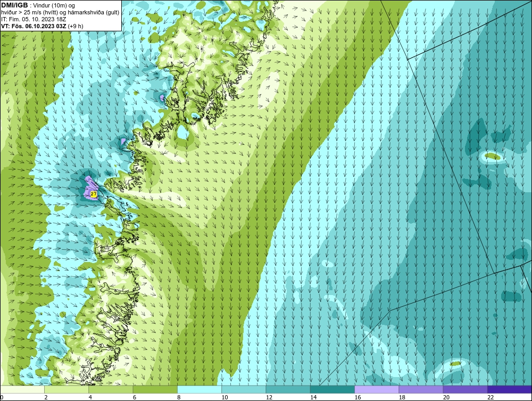Screen dimensions: 532x401
Task: Select the 'hviður > 25 m/s' legend line
Action: [x=60, y=13]
